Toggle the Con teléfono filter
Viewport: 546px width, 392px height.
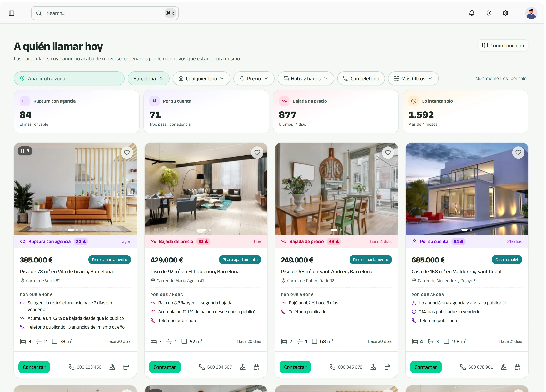click(x=361, y=78)
